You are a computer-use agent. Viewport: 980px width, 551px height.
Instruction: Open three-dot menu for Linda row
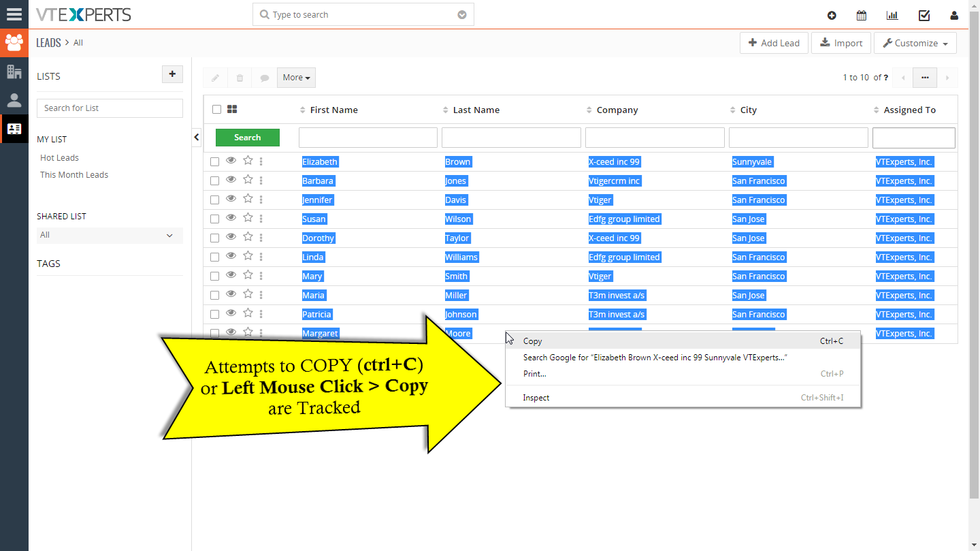pyautogui.click(x=261, y=257)
